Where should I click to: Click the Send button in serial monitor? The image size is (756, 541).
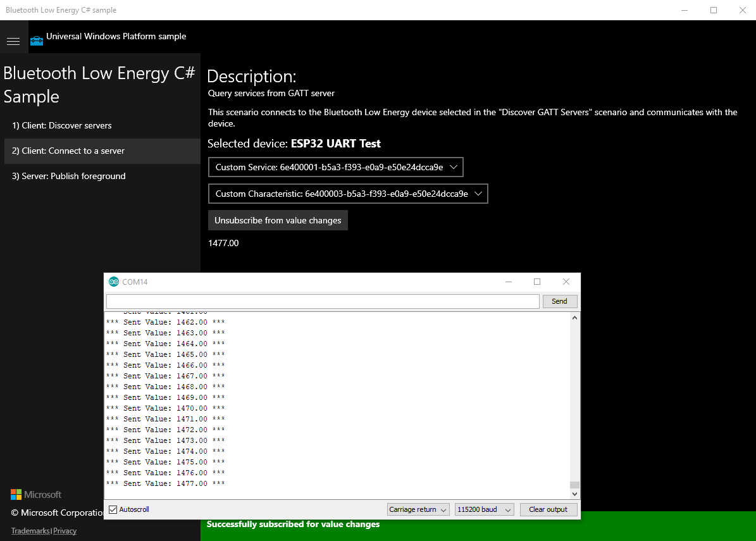tap(559, 301)
